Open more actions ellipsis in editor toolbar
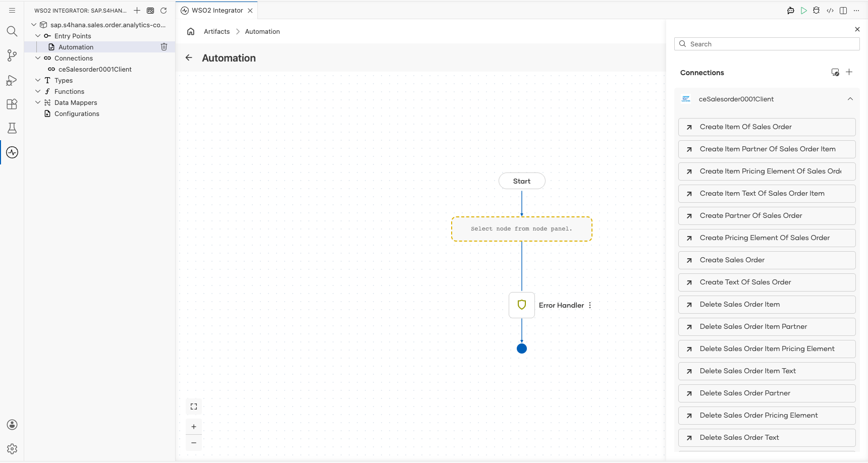Viewport: 868px width, 463px height. tap(856, 11)
